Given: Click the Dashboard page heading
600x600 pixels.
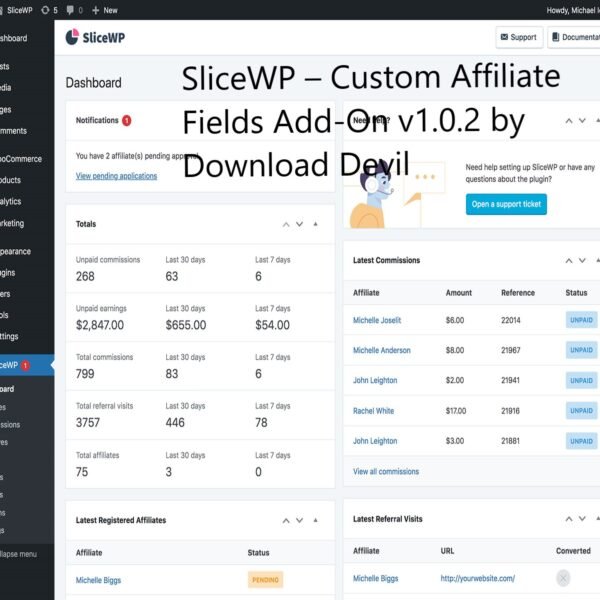Looking at the screenshot, I should click(x=94, y=83).
